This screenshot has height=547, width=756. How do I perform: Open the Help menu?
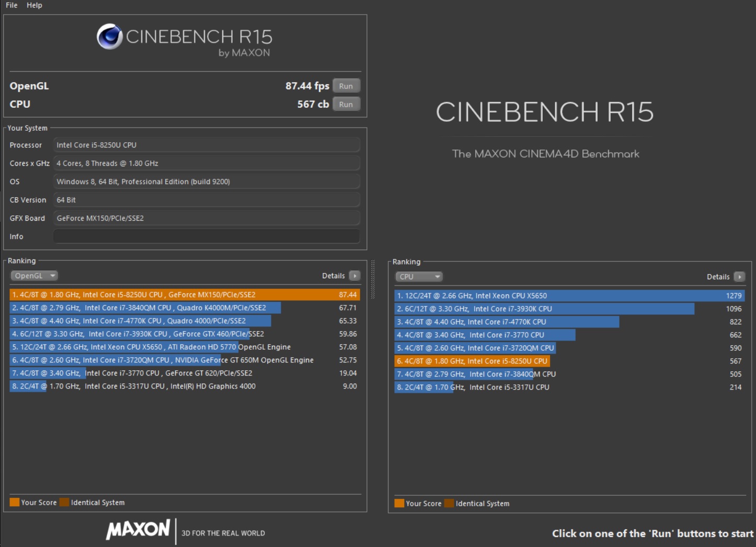tap(35, 5)
